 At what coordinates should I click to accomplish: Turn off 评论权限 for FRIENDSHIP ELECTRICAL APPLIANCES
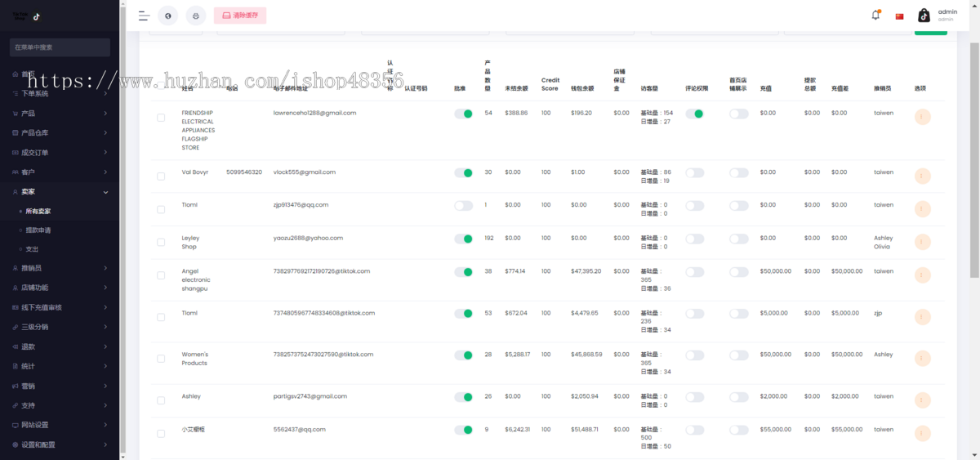[x=694, y=114]
